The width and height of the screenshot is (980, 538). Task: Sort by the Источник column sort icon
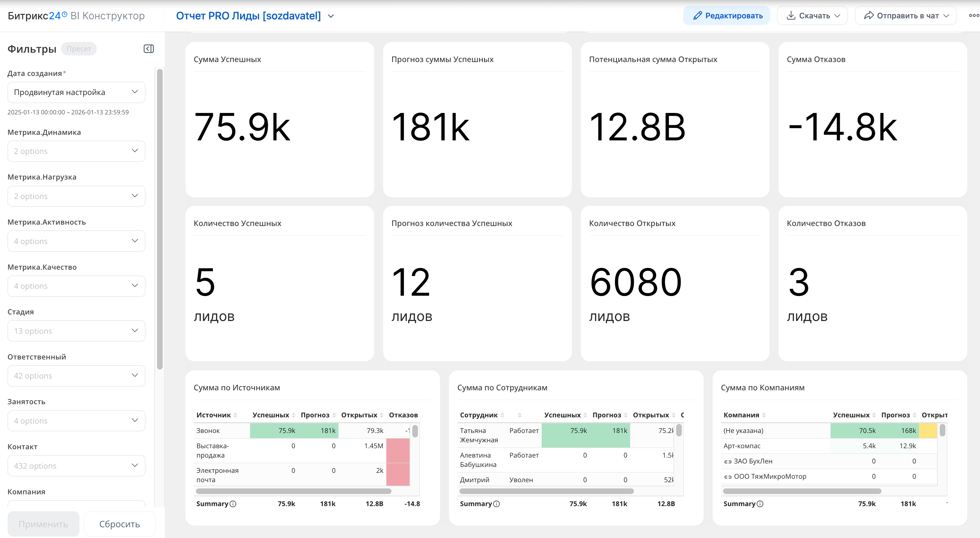click(x=235, y=415)
